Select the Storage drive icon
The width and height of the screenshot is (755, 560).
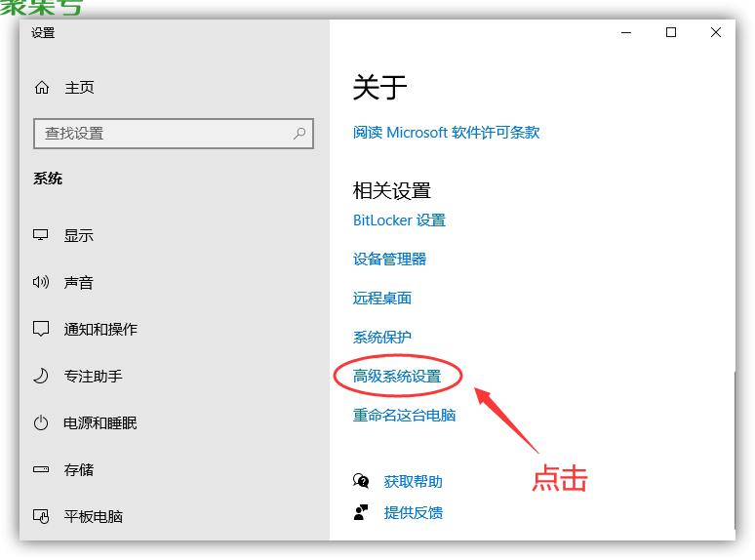pyautogui.click(x=41, y=469)
